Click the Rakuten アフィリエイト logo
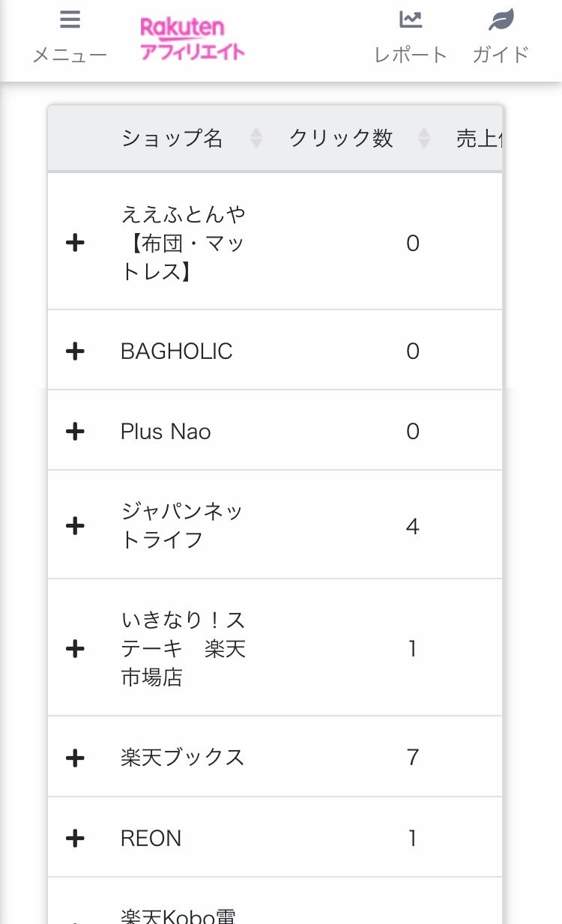Viewport: 562px width, 924px height. (x=192, y=40)
